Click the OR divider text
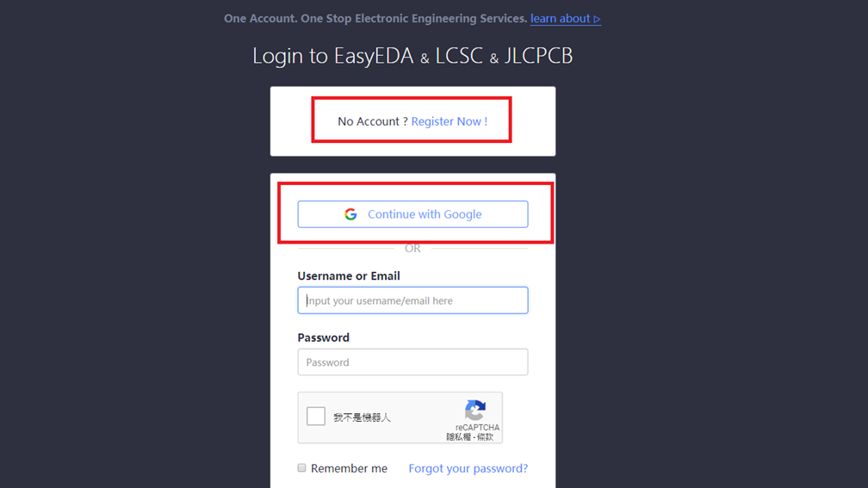 [x=412, y=249]
